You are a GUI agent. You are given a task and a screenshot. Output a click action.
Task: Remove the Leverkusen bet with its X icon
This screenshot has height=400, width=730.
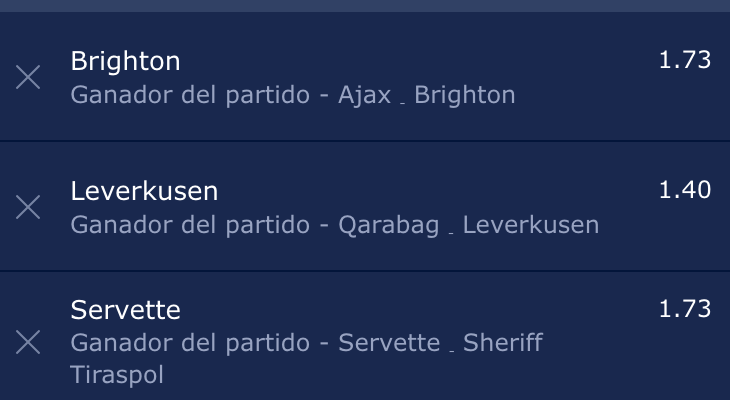pyautogui.click(x=28, y=207)
